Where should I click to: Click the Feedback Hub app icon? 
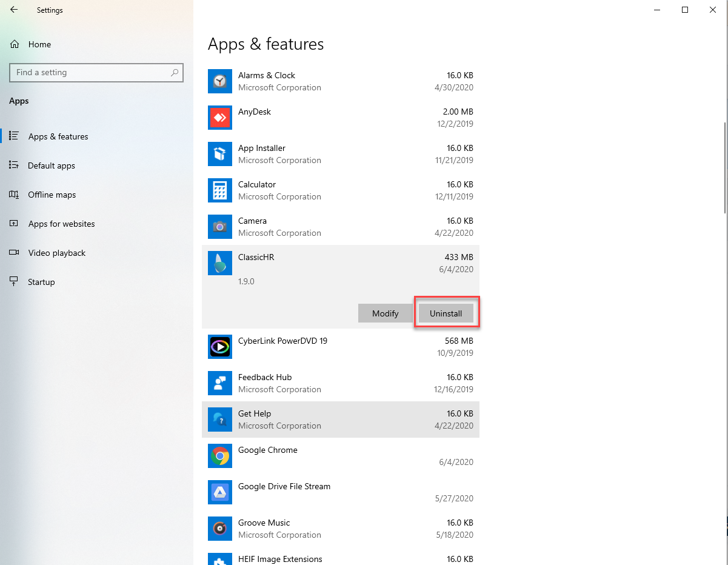click(220, 383)
